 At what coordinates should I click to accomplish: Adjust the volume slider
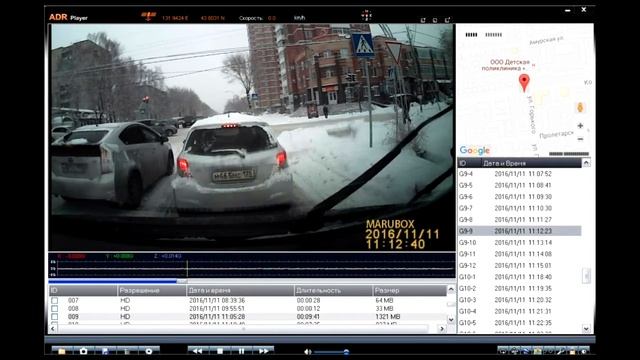[x=331, y=352]
